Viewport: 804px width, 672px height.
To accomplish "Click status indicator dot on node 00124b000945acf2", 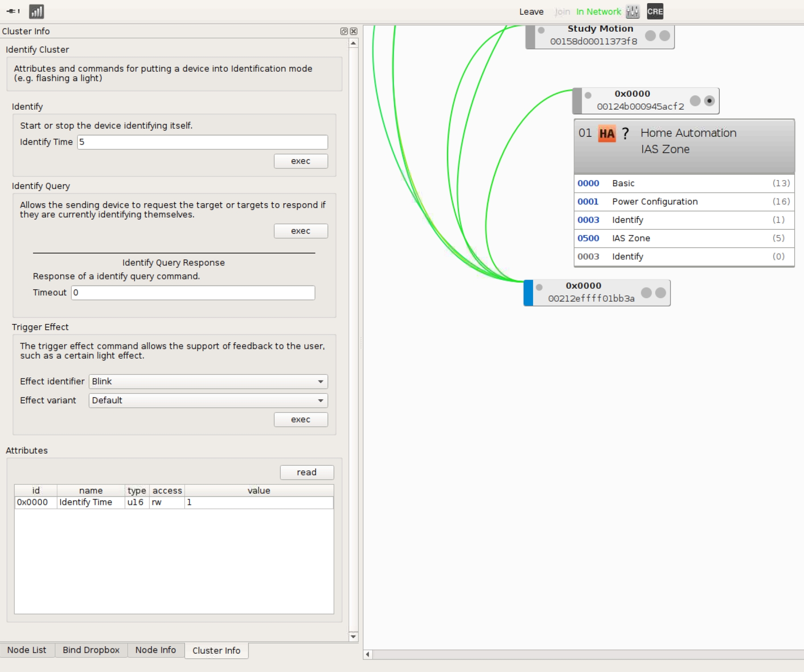I will [x=588, y=95].
